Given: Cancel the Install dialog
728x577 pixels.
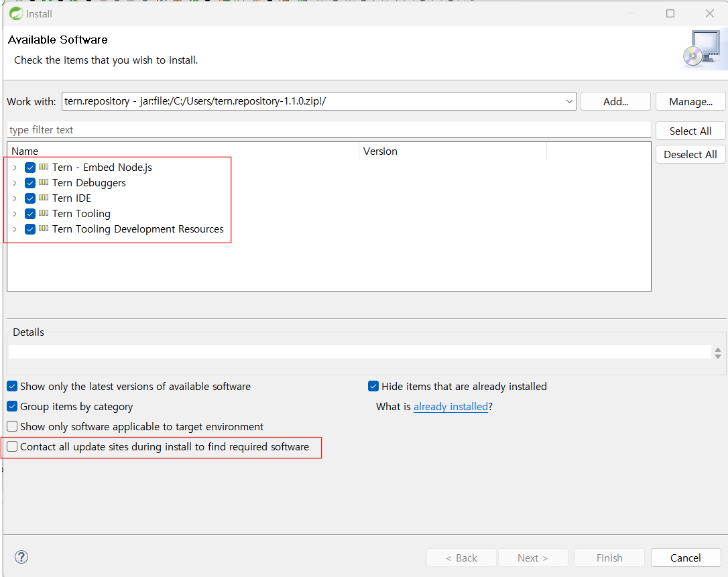Looking at the screenshot, I should pyautogui.click(x=685, y=558).
